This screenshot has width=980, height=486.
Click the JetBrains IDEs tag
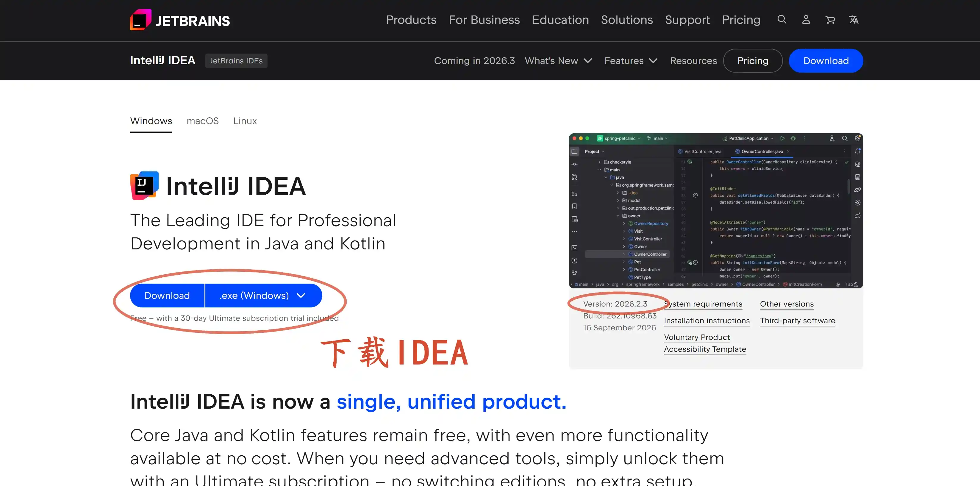(x=236, y=61)
